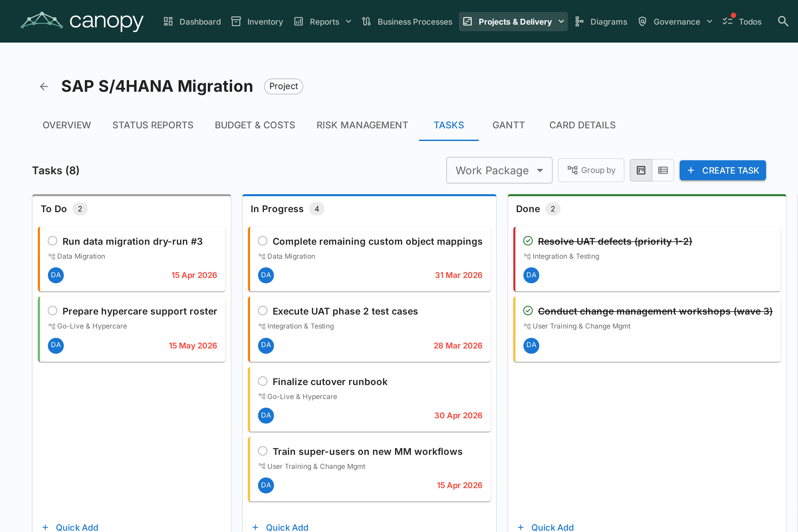Click DA avatar on cutover runbook card
Viewport: 798px width, 532px height.
click(x=266, y=415)
